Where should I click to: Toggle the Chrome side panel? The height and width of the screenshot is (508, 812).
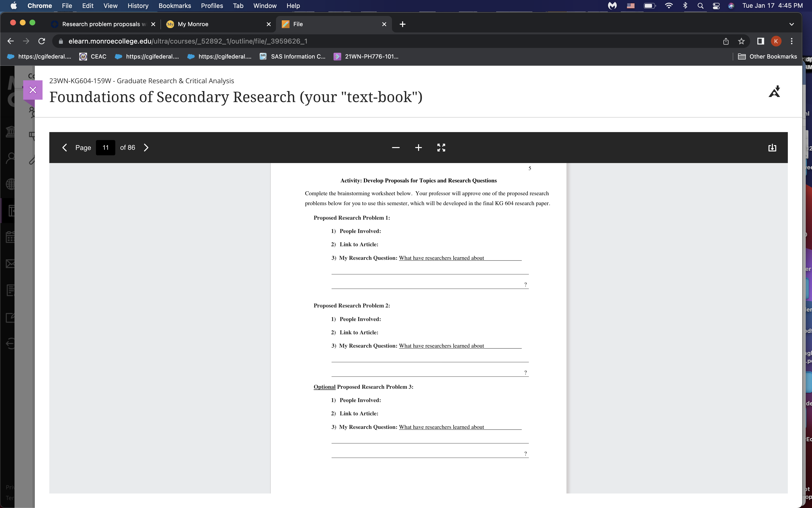pos(761,41)
